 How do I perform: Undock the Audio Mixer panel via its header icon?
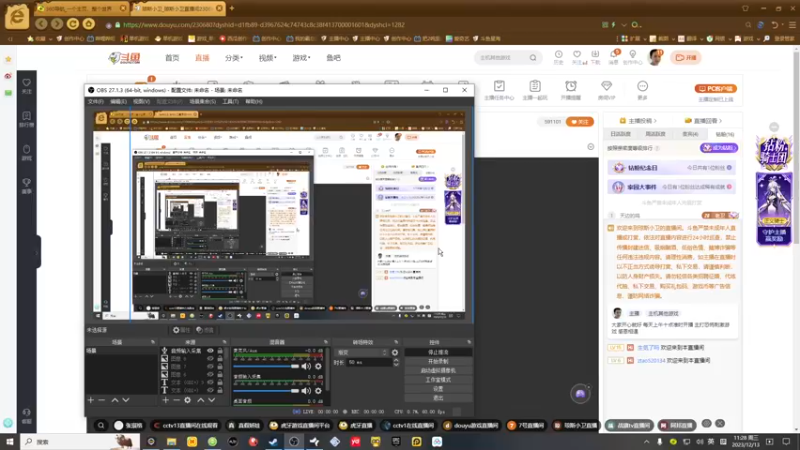click(x=326, y=342)
